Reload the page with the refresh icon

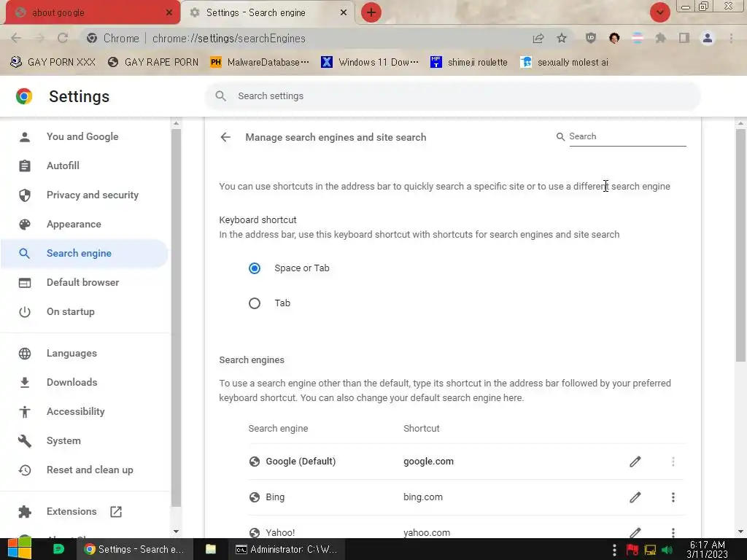point(63,38)
